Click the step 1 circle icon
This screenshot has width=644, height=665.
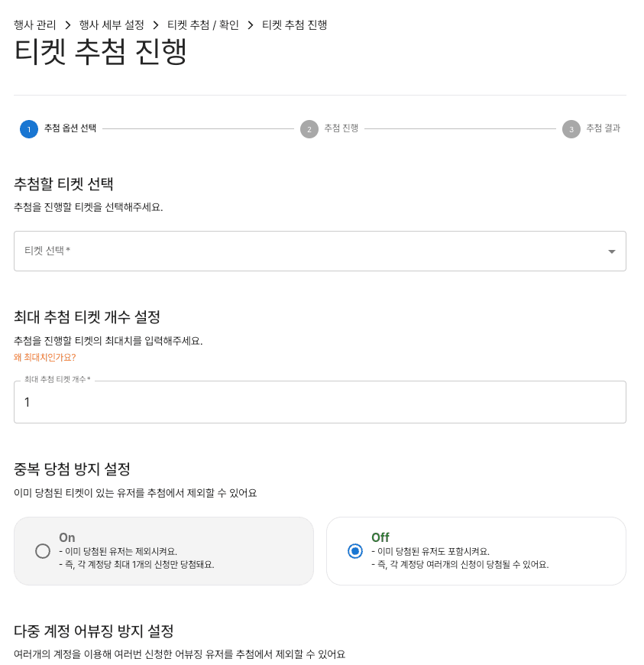pyautogui.click(x=29, y=129)
